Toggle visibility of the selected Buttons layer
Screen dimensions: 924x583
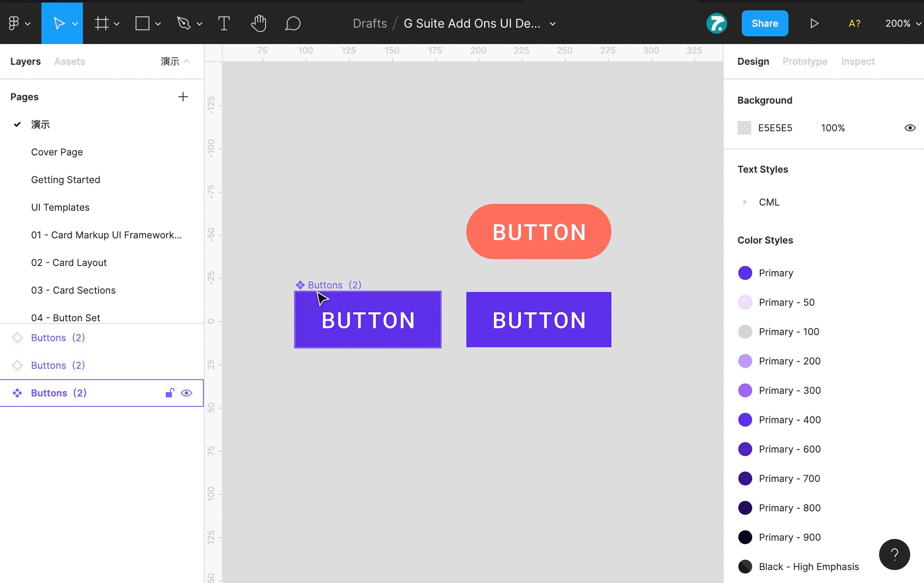point(187,393)
